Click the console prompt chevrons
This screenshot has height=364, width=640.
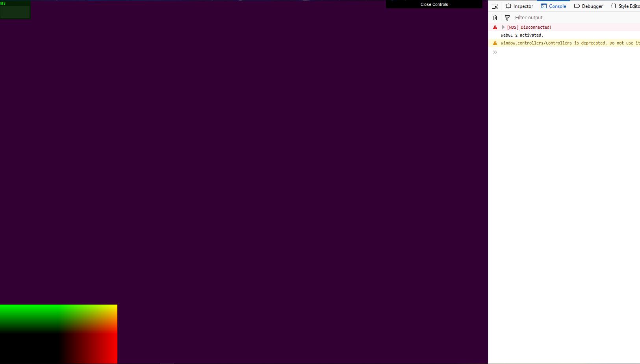(495, 52)
